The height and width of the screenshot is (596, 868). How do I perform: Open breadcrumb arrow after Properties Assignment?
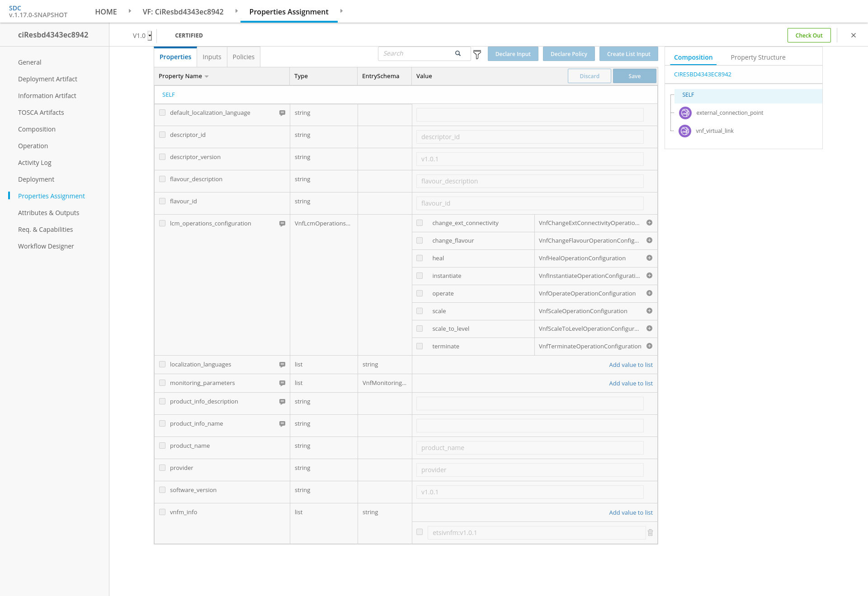click(341, 11)
